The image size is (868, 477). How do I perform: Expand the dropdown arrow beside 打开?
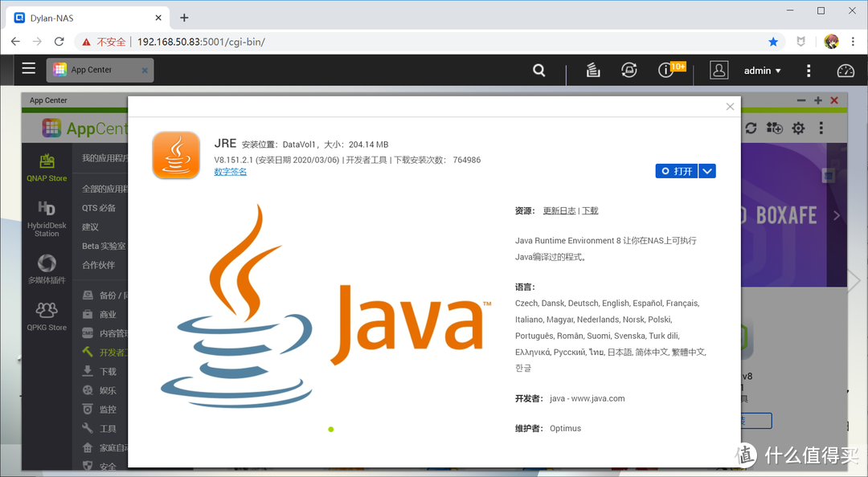coord(707,171)
